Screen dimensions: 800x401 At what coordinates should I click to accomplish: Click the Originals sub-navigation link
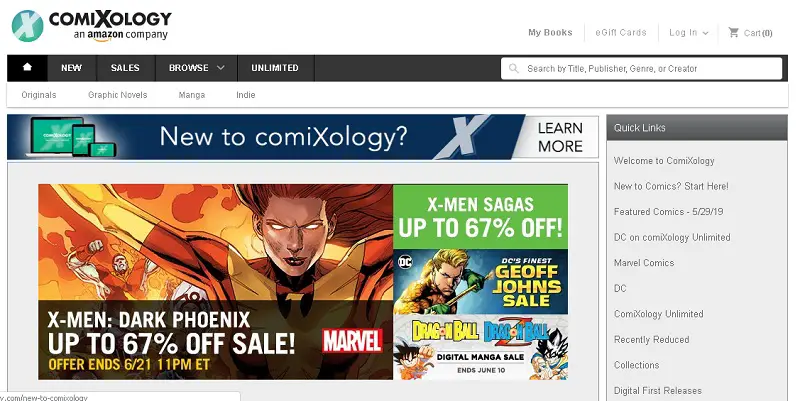point(39,95)
